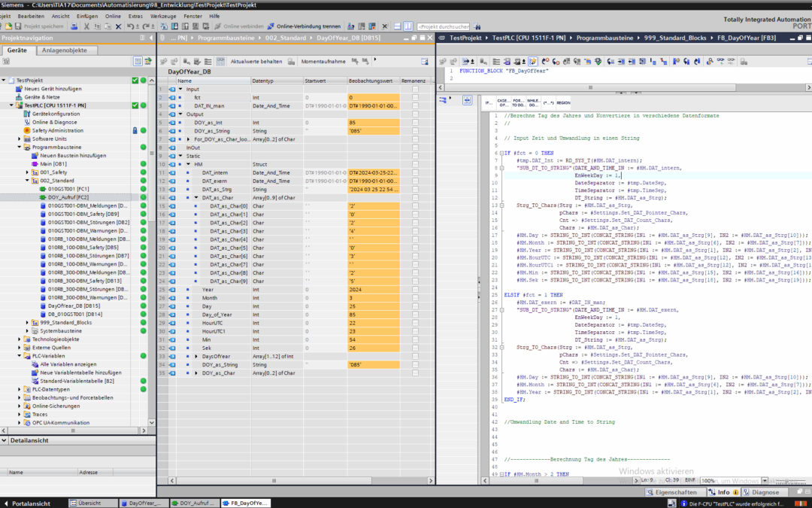Toggle Remanenz checkbox for Month row

pyautogui.click(x=415, y=298)
